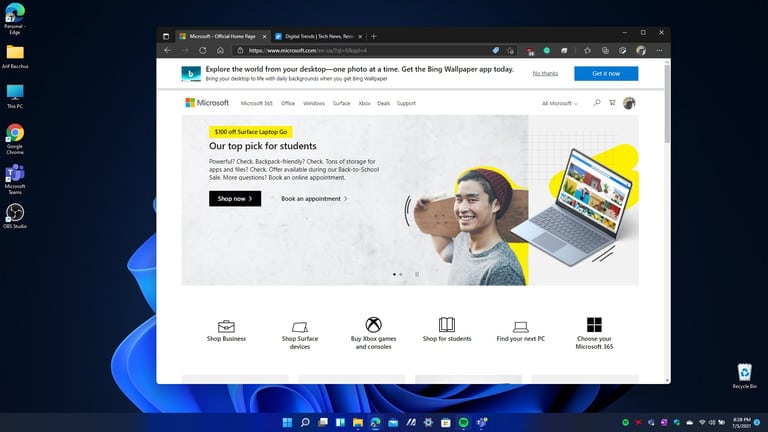The image size is (768, 432).
Task: Click the taskbar clock and date
Action: (x=741, y=422)
